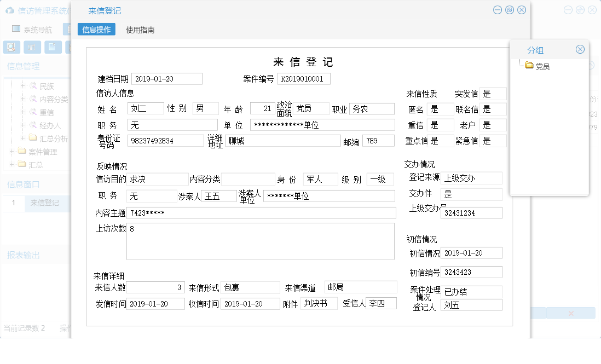Open the document icon in the toolbar
601x364 pixels.
coord(51,47)
